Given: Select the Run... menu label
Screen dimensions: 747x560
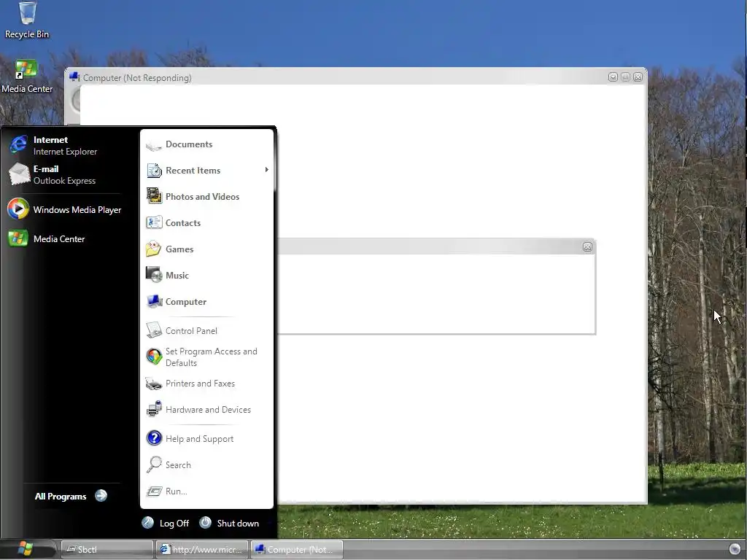Looking at the screenshot, I should tap(176, 491).
